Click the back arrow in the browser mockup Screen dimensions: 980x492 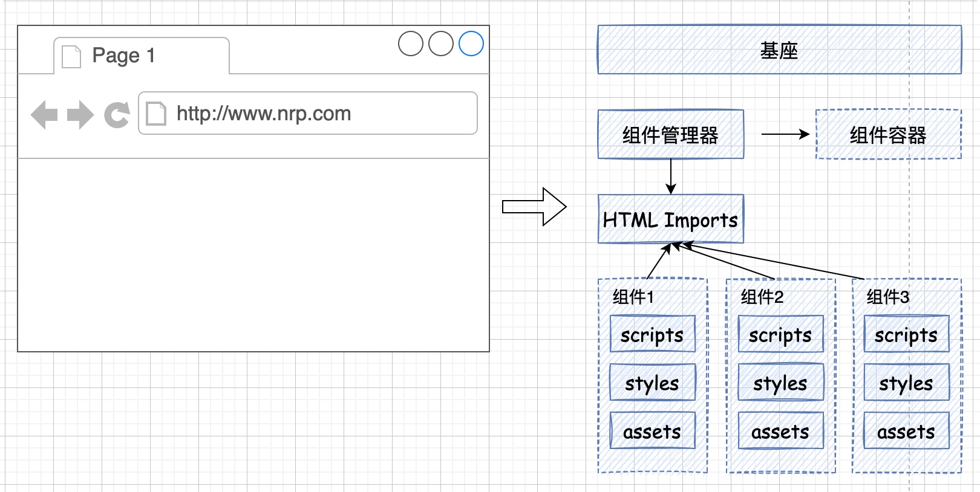click(x=44, y=114)
